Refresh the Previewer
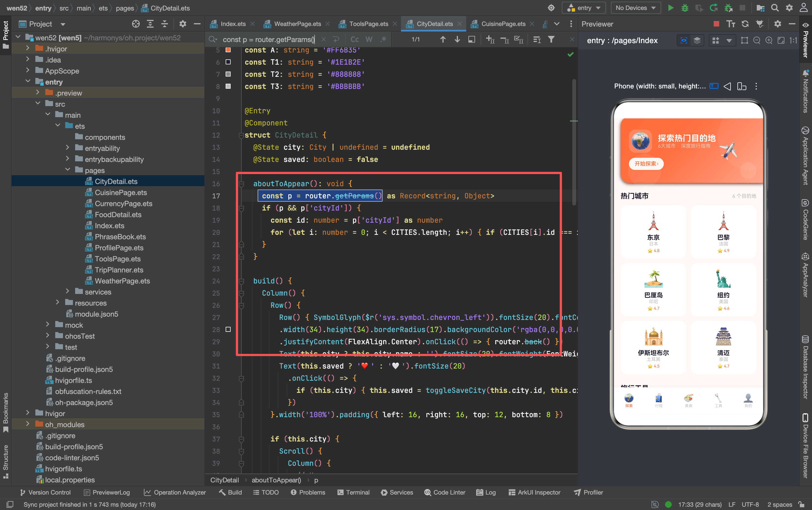The height and width of the screenshot is (510, 812). pos(745,23)
